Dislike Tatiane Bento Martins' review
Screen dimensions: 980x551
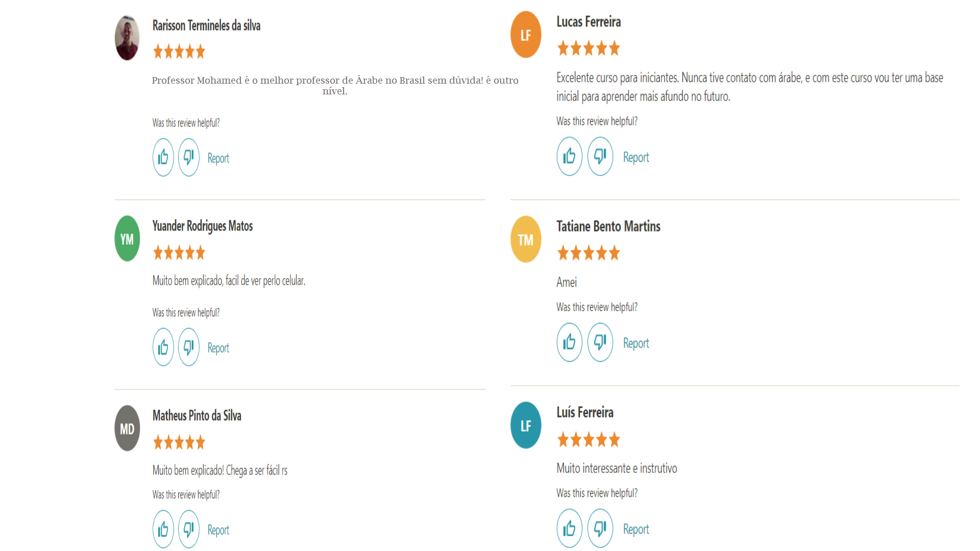(600, 342)
